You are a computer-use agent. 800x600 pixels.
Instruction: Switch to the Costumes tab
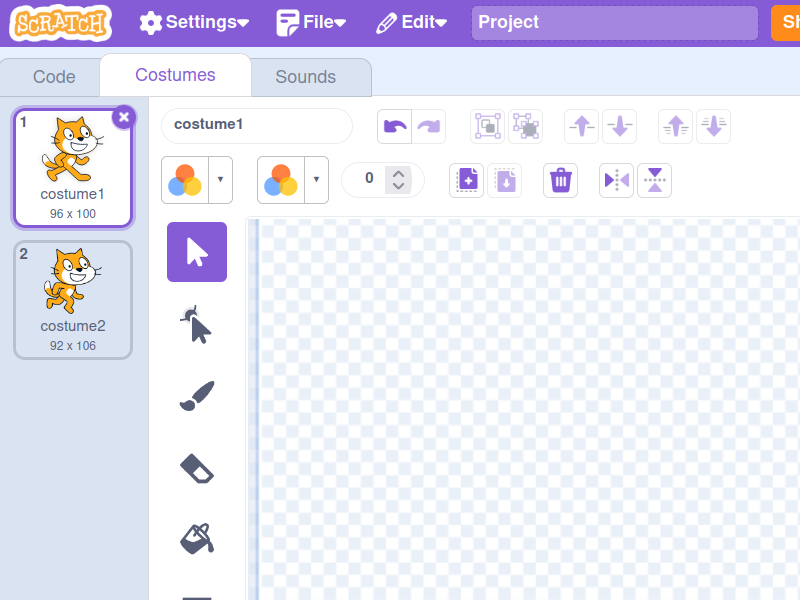tap(175, 75)
